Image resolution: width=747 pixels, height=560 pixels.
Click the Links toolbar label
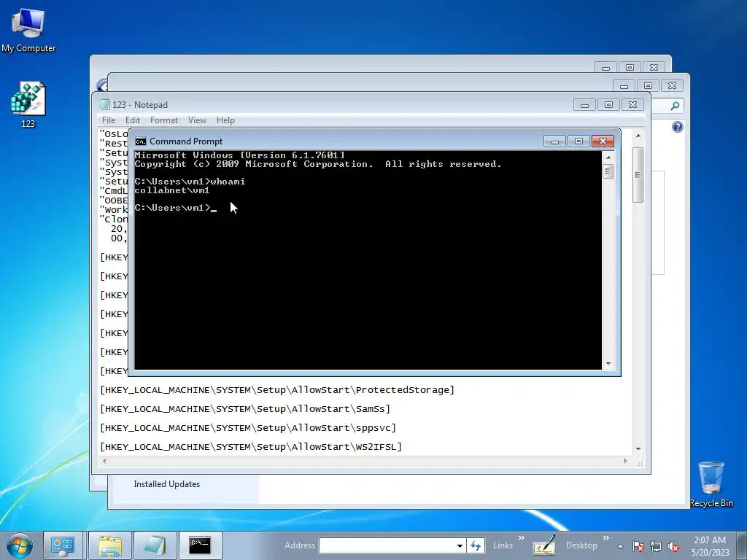click(x=503, y=545)
